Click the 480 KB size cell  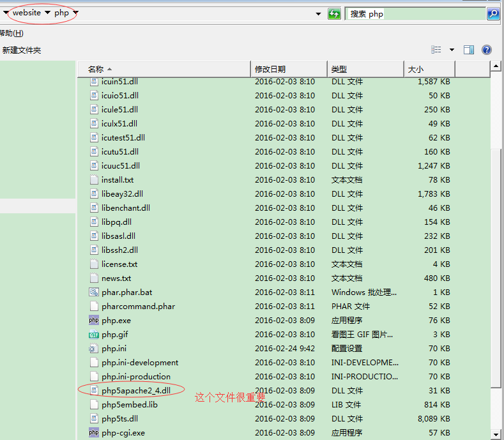(x=437, y=278)
